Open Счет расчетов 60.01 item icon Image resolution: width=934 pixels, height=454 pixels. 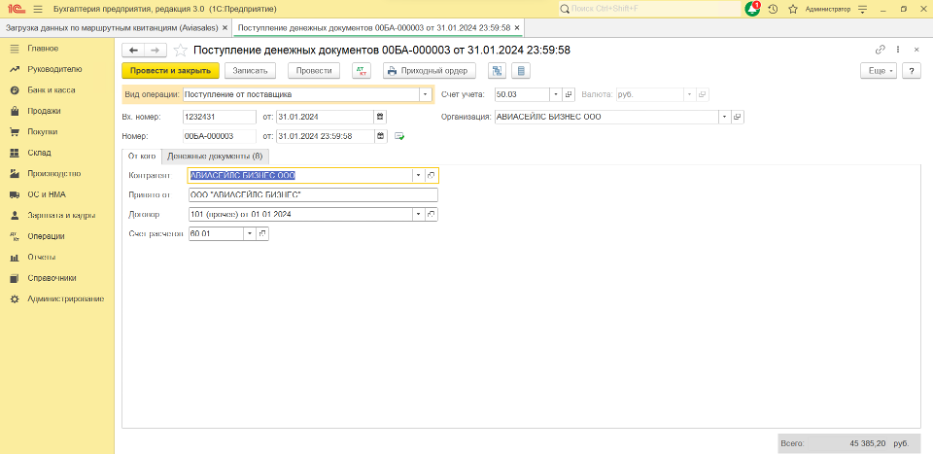click(262, 234)
